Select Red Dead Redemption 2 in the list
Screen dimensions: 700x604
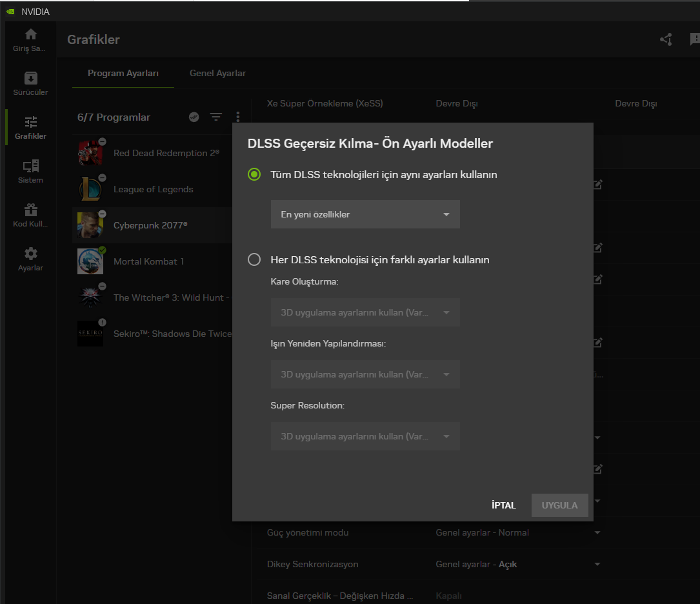(152, 153)
